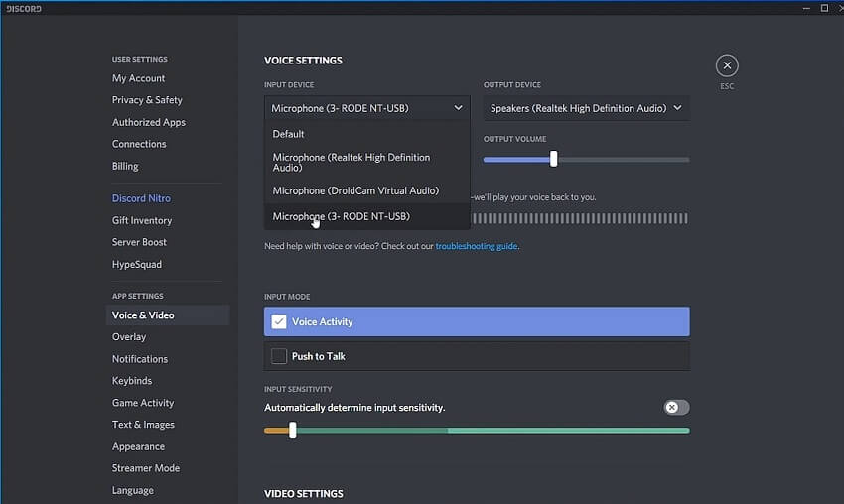Click the troubleshooting guide link

tap(477, 246)
